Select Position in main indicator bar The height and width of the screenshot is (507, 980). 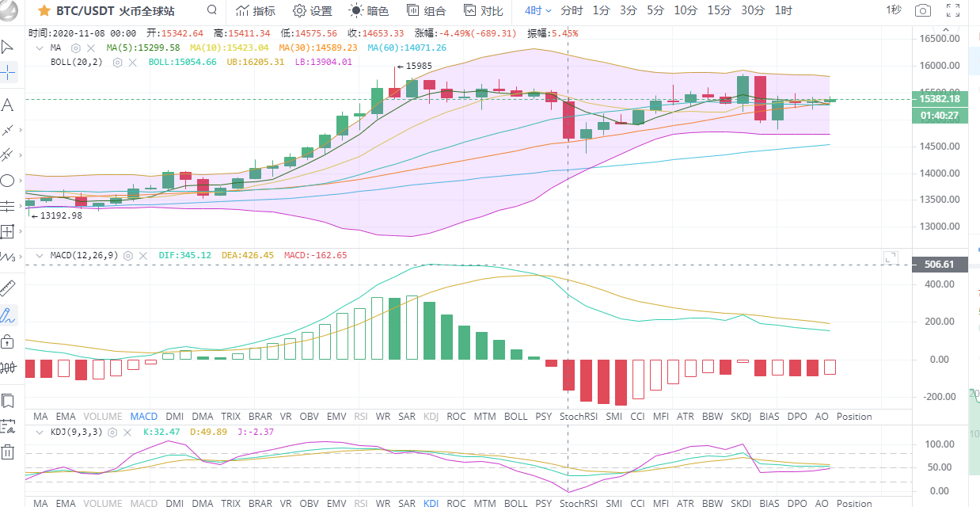[854, 416]
